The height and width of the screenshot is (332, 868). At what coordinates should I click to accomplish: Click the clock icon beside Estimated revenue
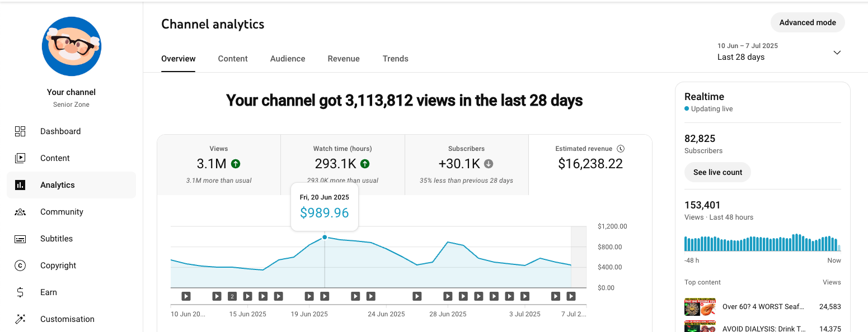(620, 149)
